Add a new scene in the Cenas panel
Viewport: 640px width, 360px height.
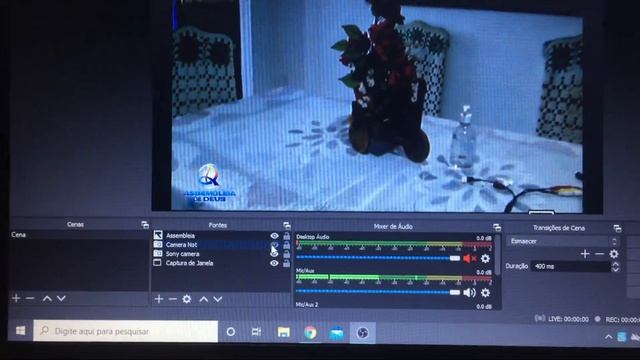pyautogui.click(x=16, y=298)
